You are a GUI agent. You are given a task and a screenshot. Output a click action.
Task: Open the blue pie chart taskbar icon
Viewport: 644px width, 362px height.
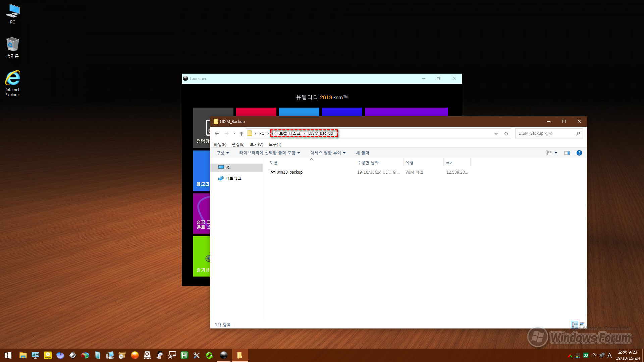(x=60, y=355)
